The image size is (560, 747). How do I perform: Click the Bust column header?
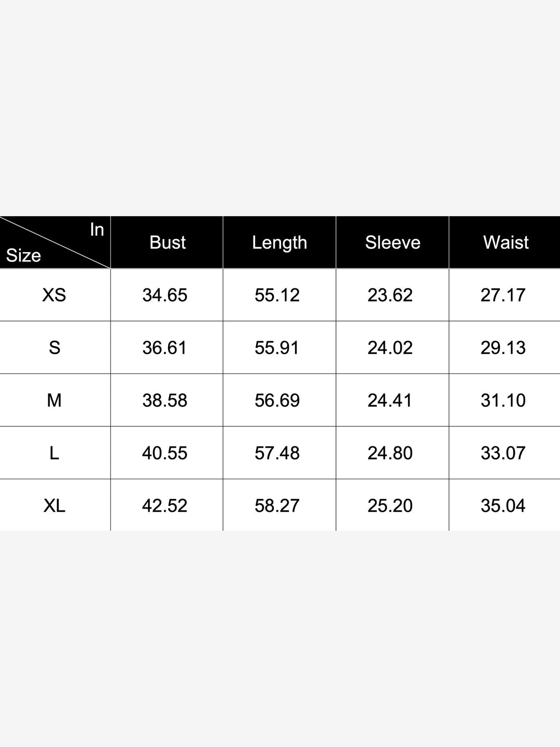coord(167,242)
